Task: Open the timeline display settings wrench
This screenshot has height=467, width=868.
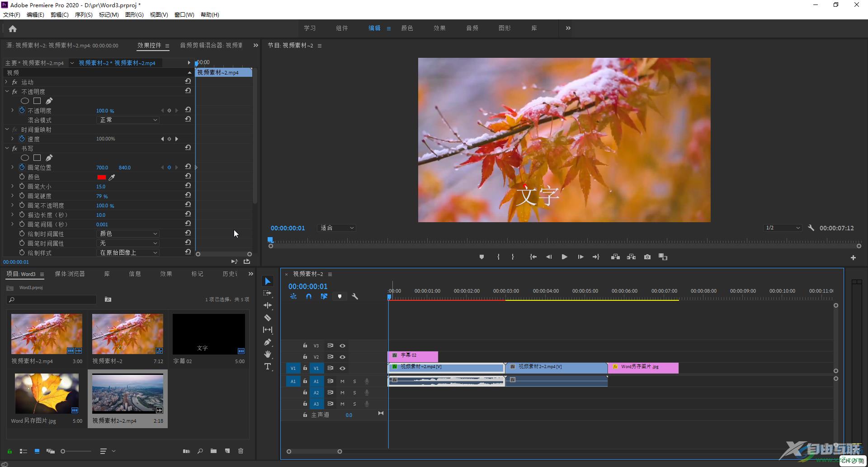Action: pos(355,297)
